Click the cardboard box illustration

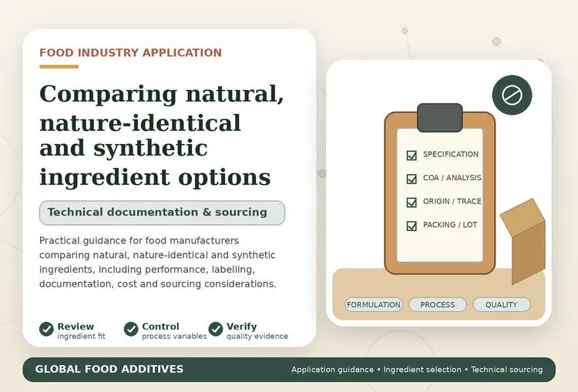[x=523, y=241]
